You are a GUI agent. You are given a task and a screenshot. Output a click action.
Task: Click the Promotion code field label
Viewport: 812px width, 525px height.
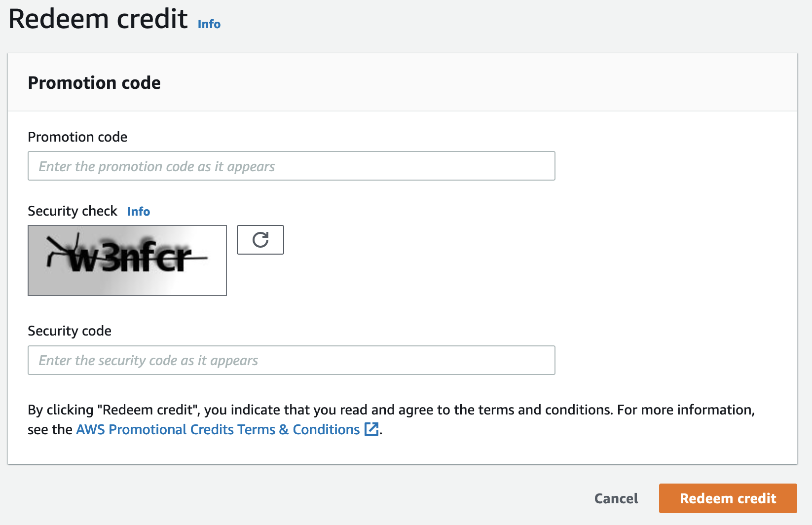[77, 137]
